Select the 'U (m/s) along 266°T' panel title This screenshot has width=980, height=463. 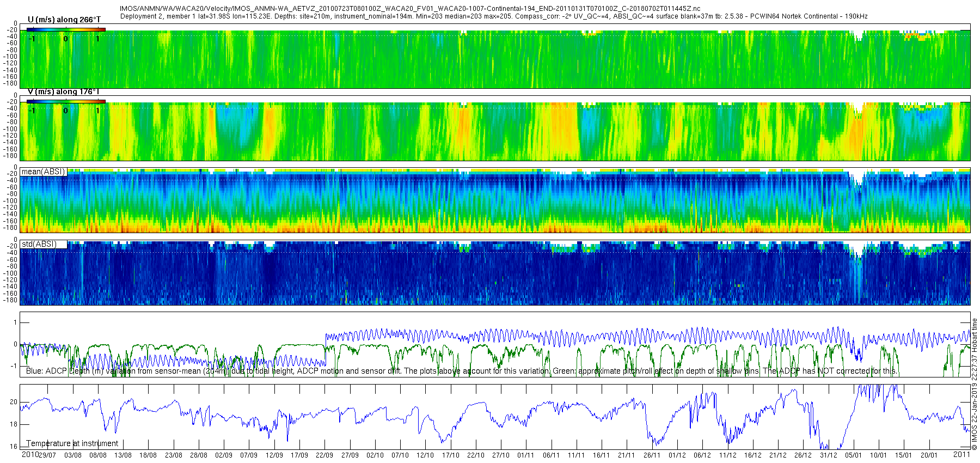point(64,20)
